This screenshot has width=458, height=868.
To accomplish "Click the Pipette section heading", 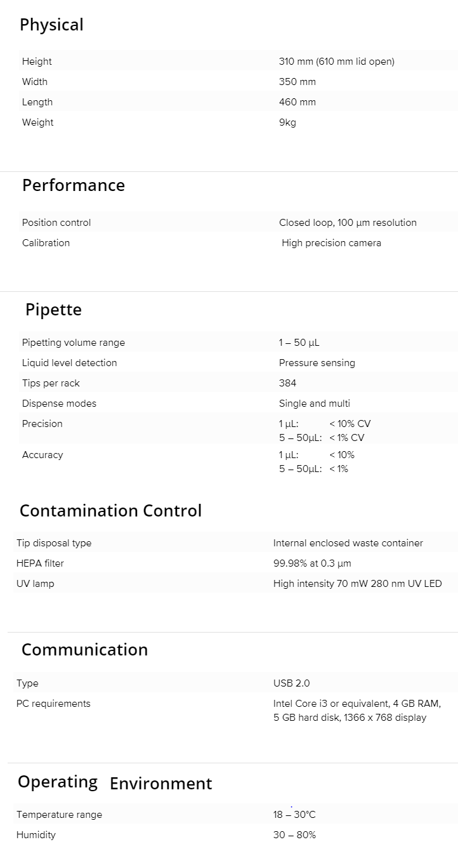I will pyautogui.click(x=53, y=310).
